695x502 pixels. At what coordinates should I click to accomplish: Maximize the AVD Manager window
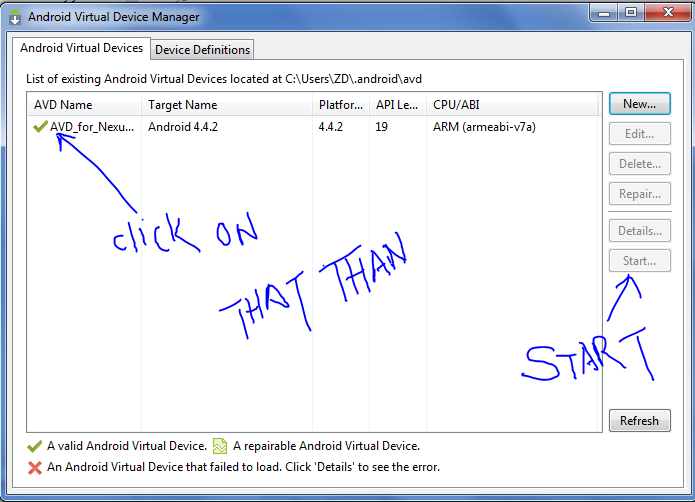coord(631,12)
